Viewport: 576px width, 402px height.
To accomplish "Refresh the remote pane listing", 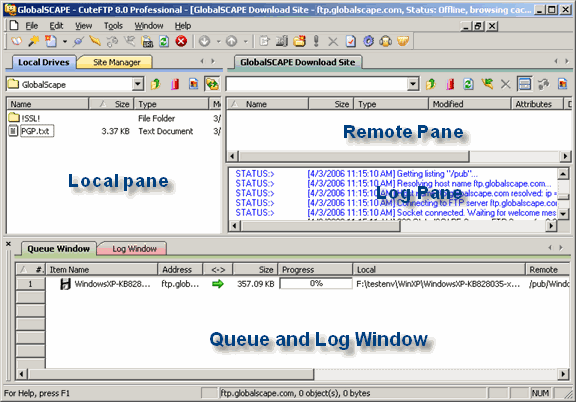I will click(x=468, y=84).
